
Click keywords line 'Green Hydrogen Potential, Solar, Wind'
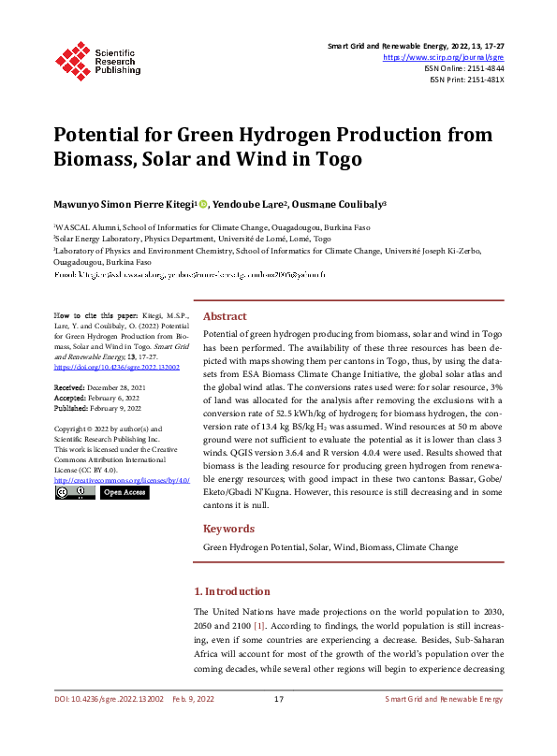pos(330,547)
